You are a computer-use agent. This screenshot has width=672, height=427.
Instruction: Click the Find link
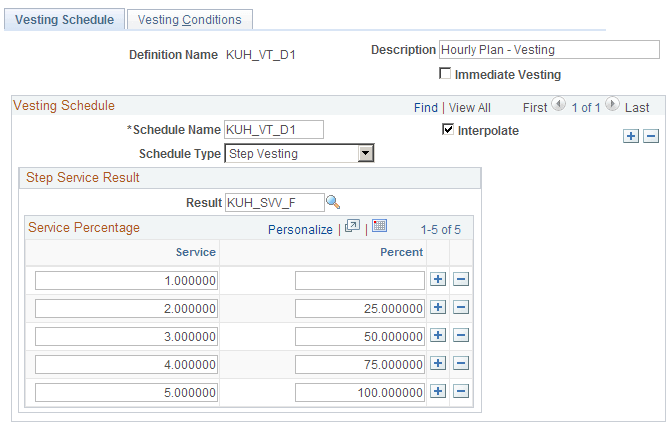click(x=426, y=108)
